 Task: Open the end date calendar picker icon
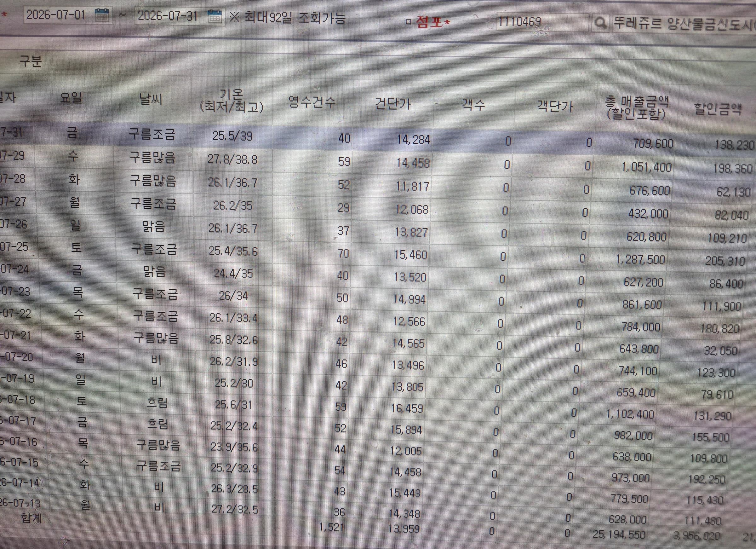(x=214, y=16)
